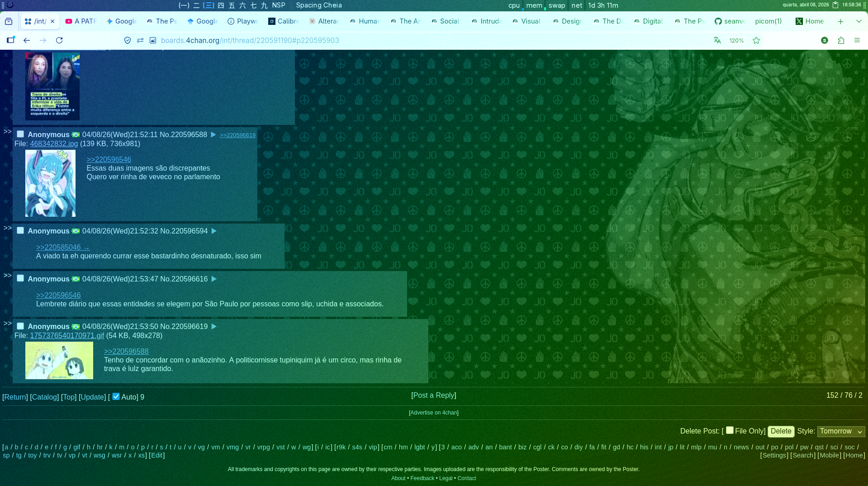Switch to the X Home tab
This screenshot has width=868, height=486.
click(811, 21)
